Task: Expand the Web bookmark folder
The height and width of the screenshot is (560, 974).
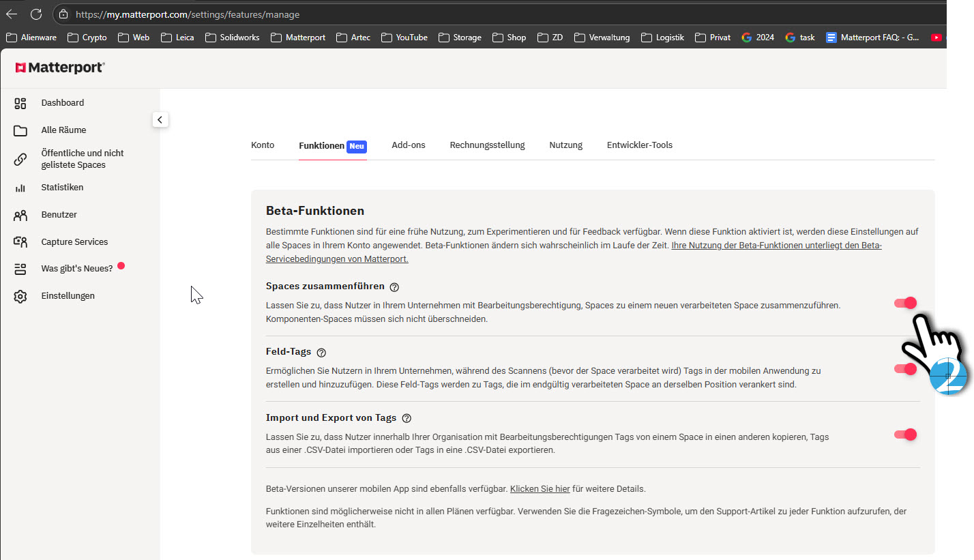Action: tap(134, 38)
